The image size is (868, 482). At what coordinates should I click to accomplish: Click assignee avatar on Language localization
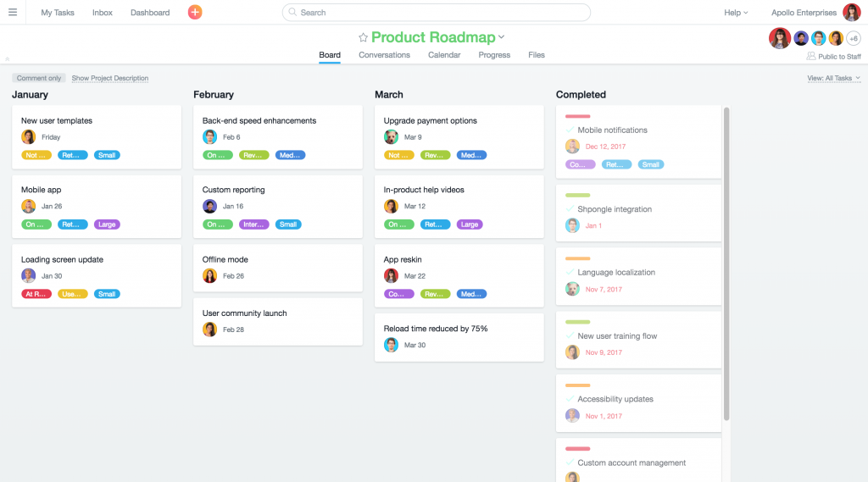point(572,289)
